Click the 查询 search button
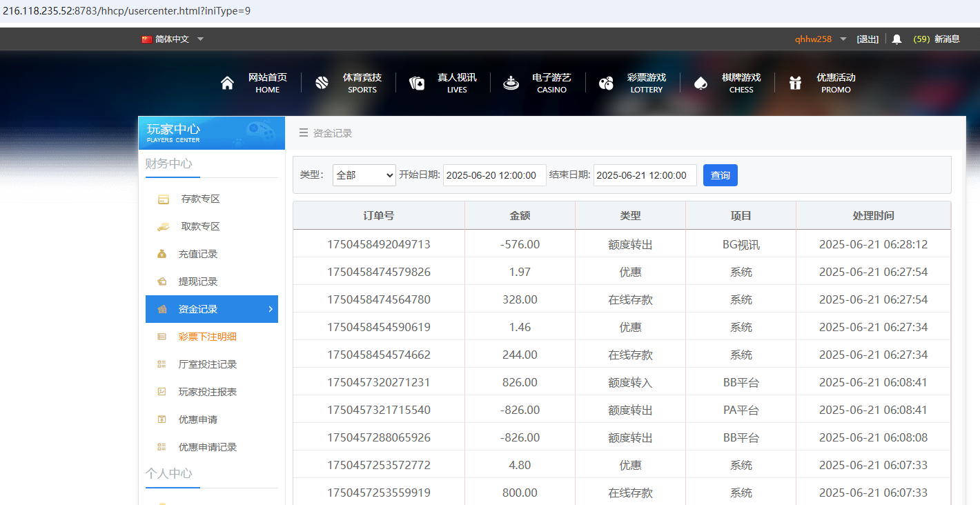The height and width of the screenshot is (505, 980). pyautogui.click(x=720, y=175)
